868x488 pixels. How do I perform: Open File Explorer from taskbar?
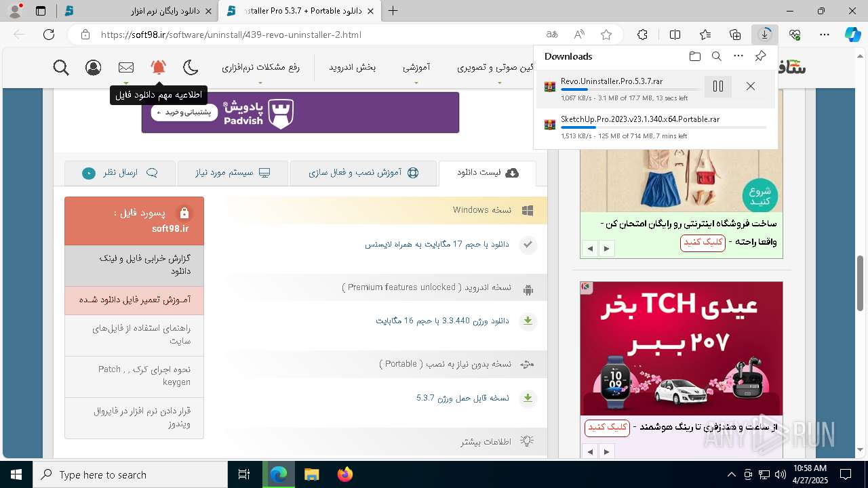pyautogui.click(x=311, y=474)
